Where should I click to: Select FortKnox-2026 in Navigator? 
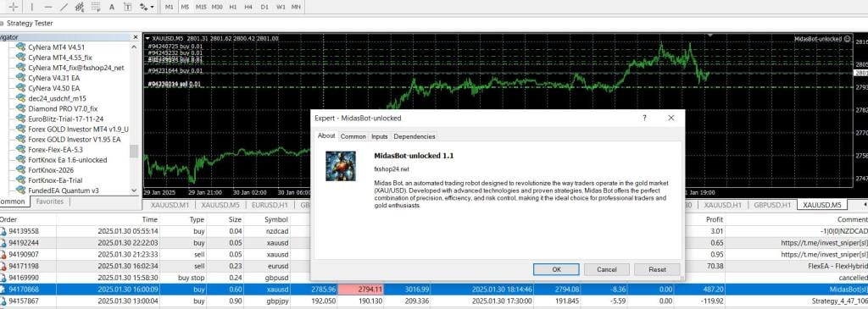click(52, 170)
